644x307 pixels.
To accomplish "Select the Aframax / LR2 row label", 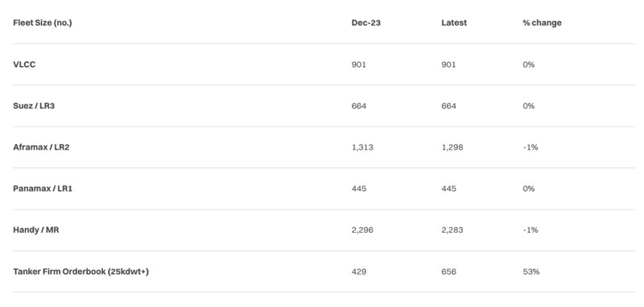I will (x=41, y=147).
